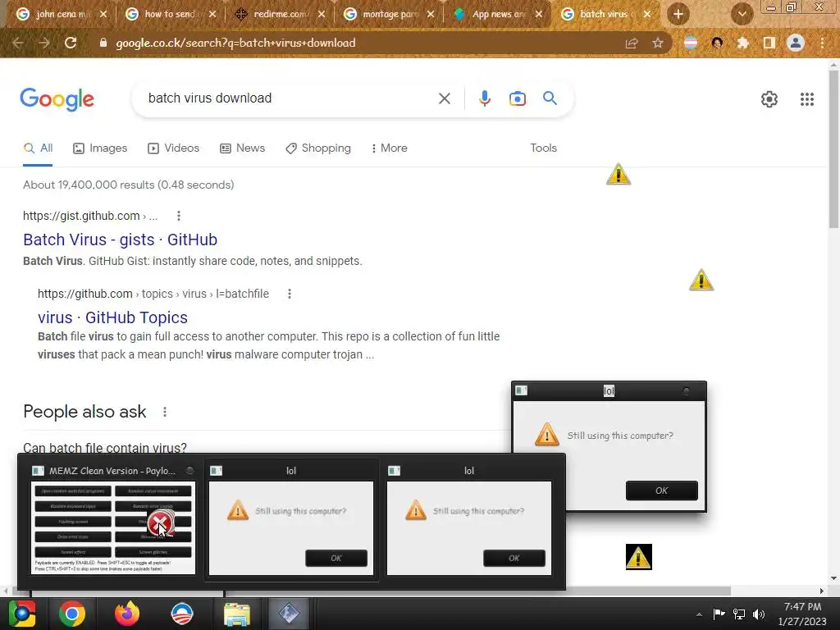Open options for the github.com topics result
The height and width of the screenshot is (630, 840).
290,294
